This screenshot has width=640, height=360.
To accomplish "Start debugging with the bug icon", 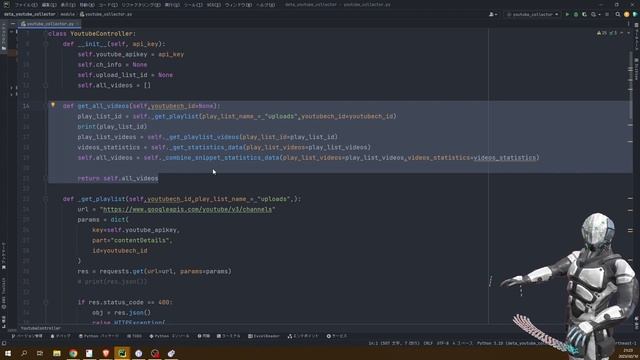I will 576,14.
